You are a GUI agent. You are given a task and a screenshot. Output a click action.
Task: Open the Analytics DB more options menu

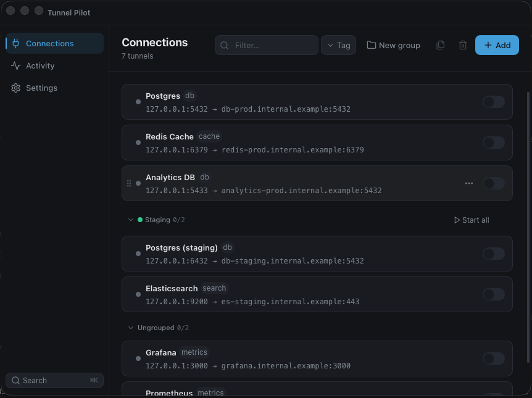pyautogui.click(x=469, y=183)
